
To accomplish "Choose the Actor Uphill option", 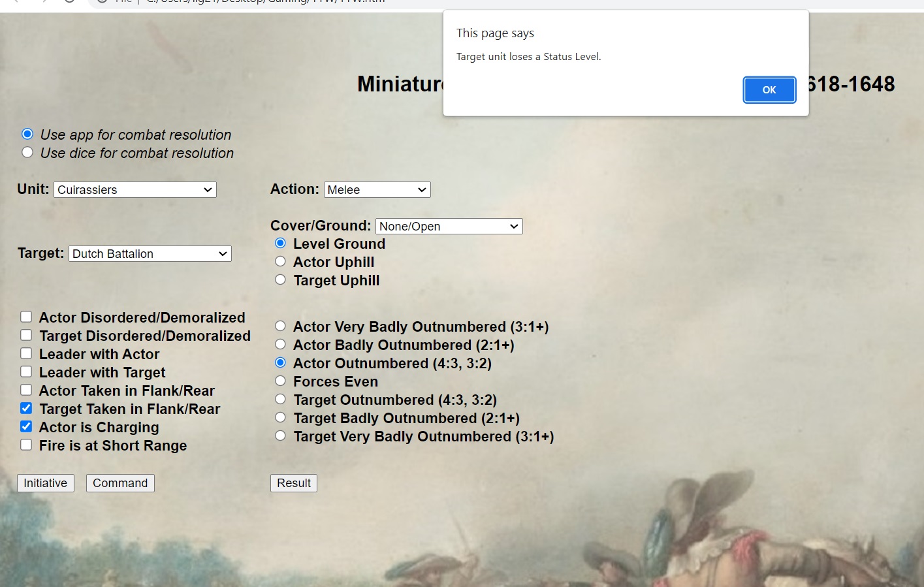I will [280, 261].
